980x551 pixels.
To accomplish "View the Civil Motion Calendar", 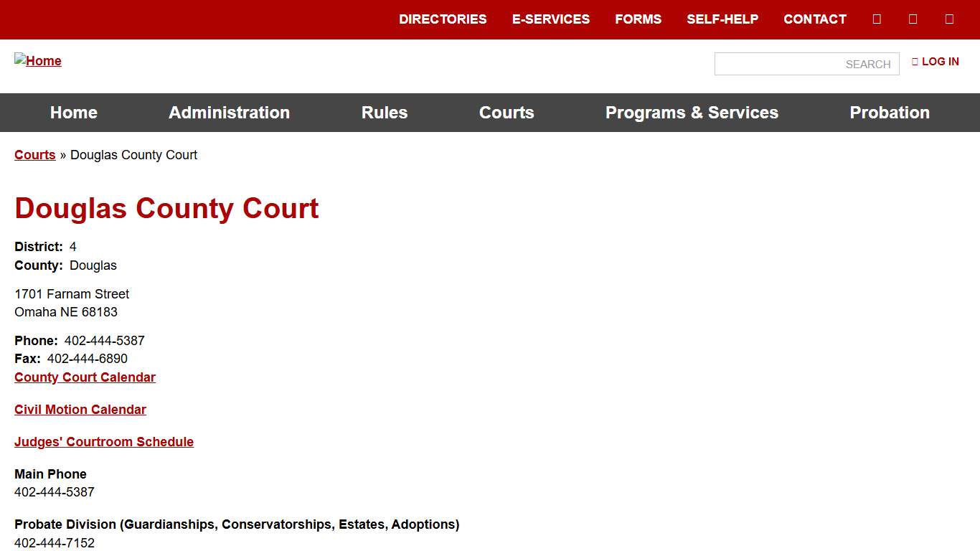I will [x=80, y=409].
